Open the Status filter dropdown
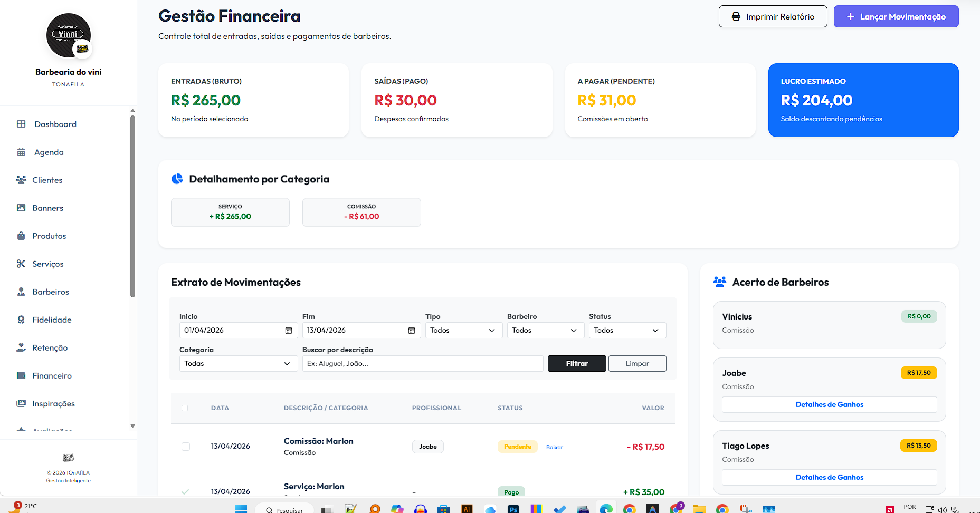The width and height of the screenshot is (980, 513). tap(627, 331)
